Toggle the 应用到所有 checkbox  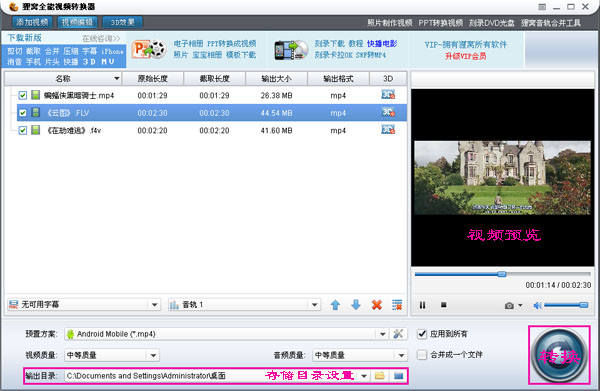[x=422, y=334]
